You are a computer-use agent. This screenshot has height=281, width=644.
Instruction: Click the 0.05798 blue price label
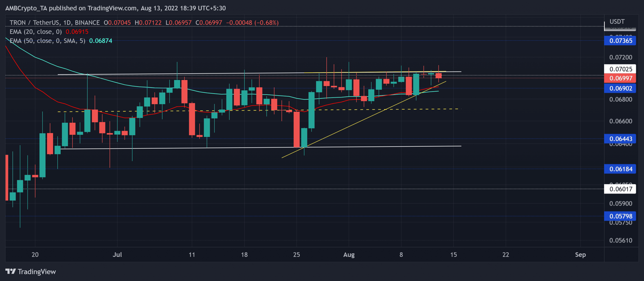click(x=620, y=216)
